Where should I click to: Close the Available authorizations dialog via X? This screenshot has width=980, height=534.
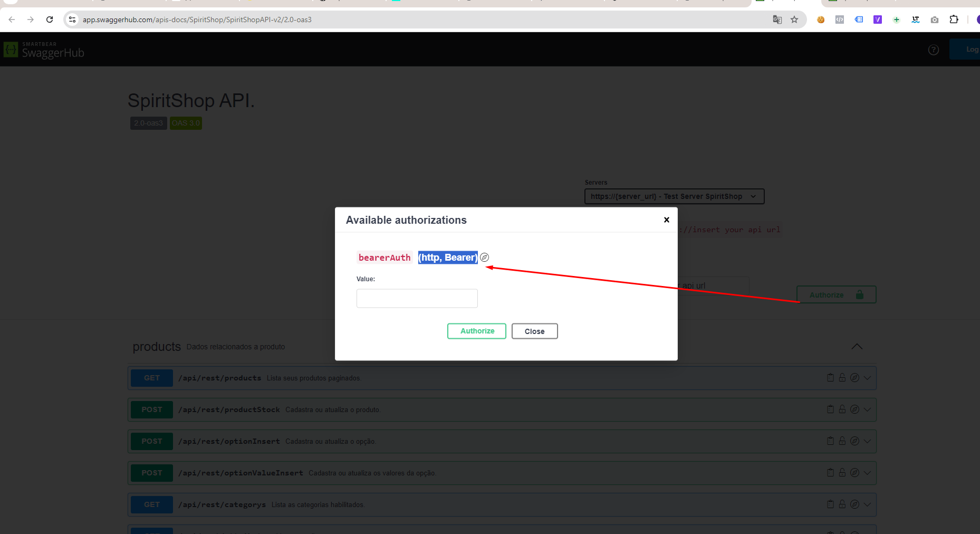click(666, 220)
